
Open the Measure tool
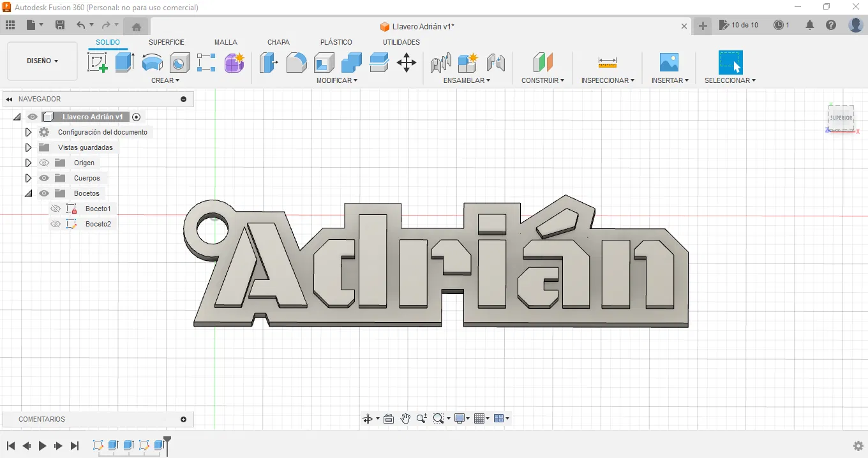(607, 63)
